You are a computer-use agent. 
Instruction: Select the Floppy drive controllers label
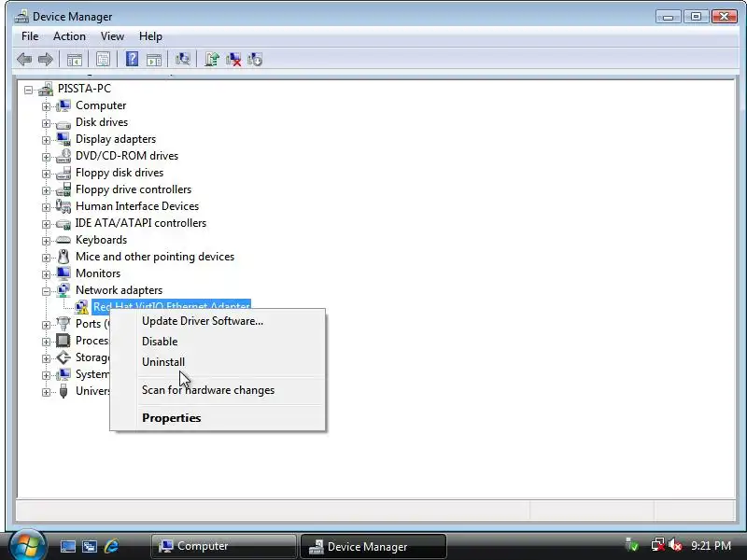[134, 189]
